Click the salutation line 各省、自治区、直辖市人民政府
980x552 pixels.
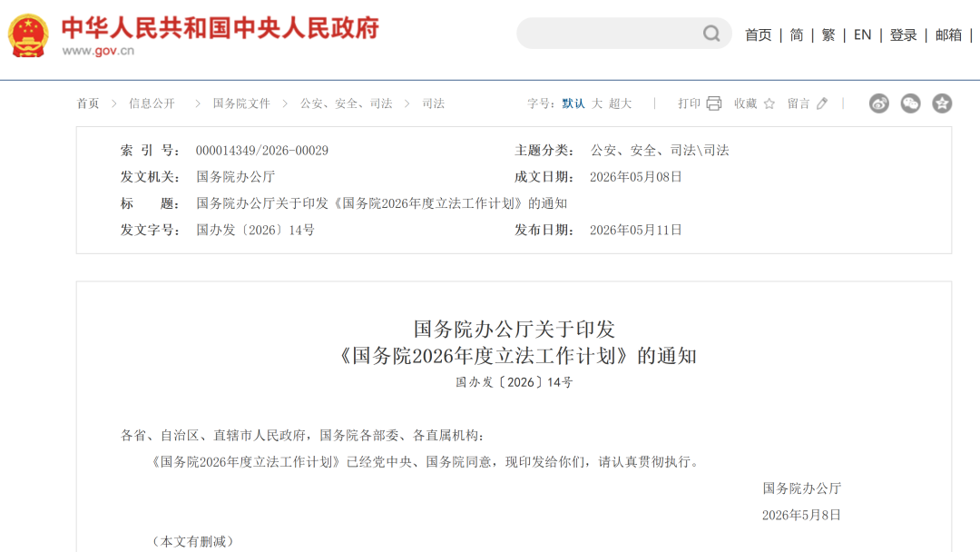click(213, 436)
